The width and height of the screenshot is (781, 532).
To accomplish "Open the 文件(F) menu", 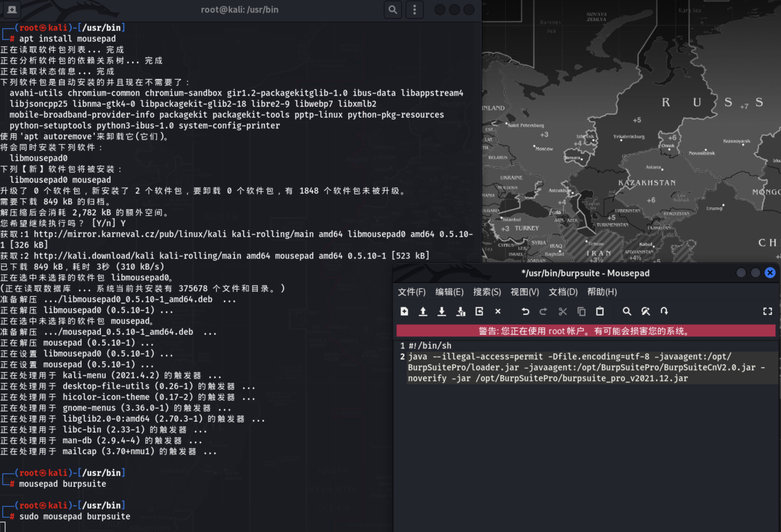I will point(411,292).
